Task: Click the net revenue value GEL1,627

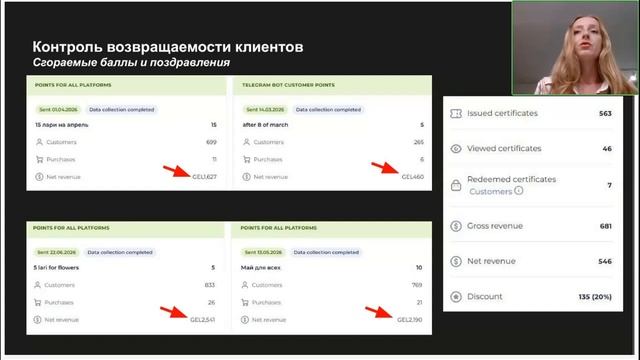Action: [204, 177]
